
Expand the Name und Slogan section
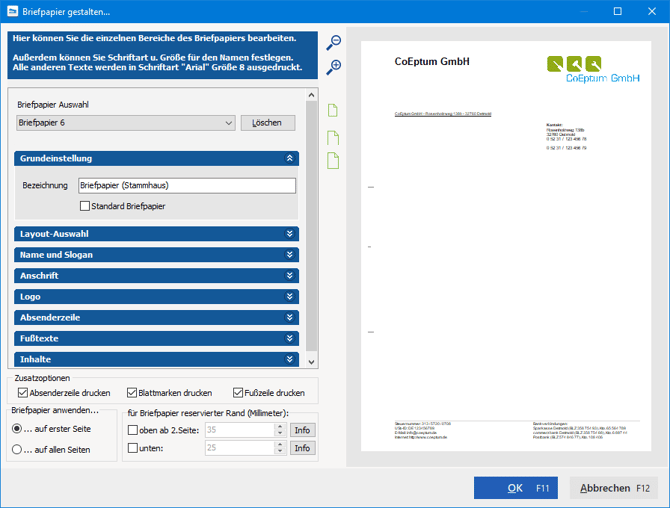click(x=290, y=255)
